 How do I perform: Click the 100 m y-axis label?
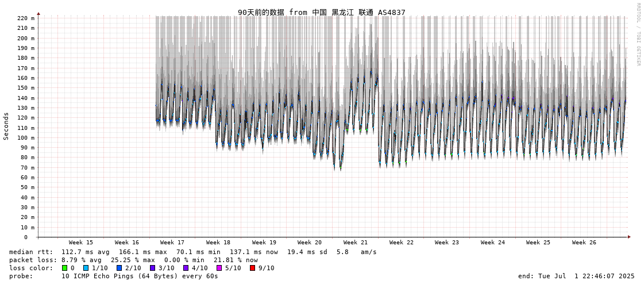26,137
